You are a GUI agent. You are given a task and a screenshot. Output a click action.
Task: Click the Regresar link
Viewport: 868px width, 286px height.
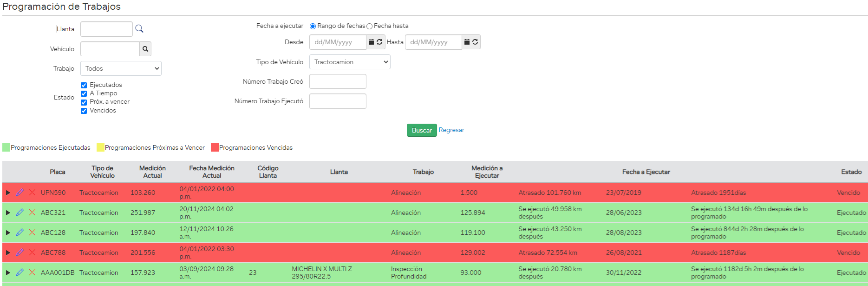[451, 130]
